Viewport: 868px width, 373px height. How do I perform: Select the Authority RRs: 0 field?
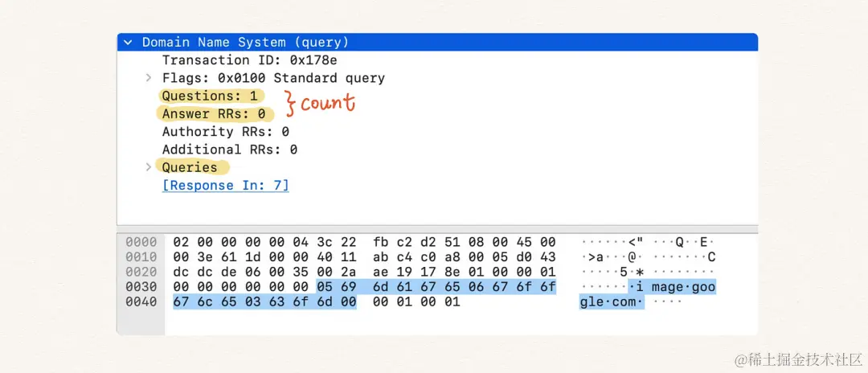pyautogui.click(x=225, y=132)
